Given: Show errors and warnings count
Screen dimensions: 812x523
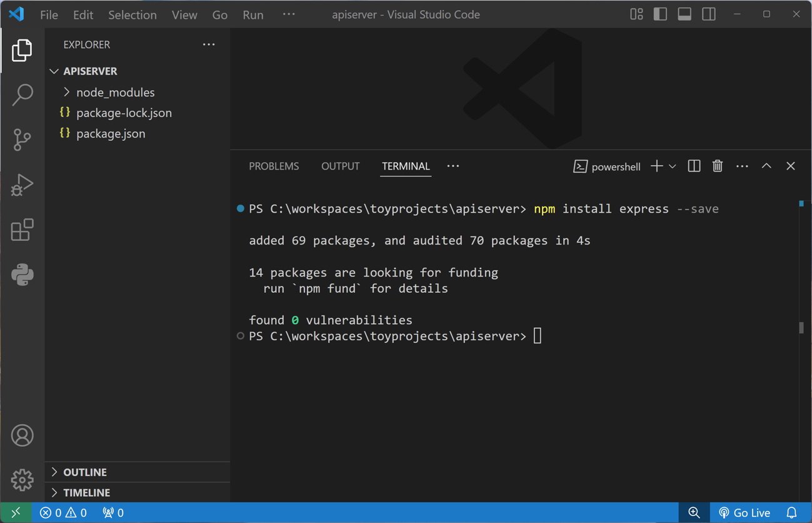Looking at the screenshot, I should tap(63, 512).
